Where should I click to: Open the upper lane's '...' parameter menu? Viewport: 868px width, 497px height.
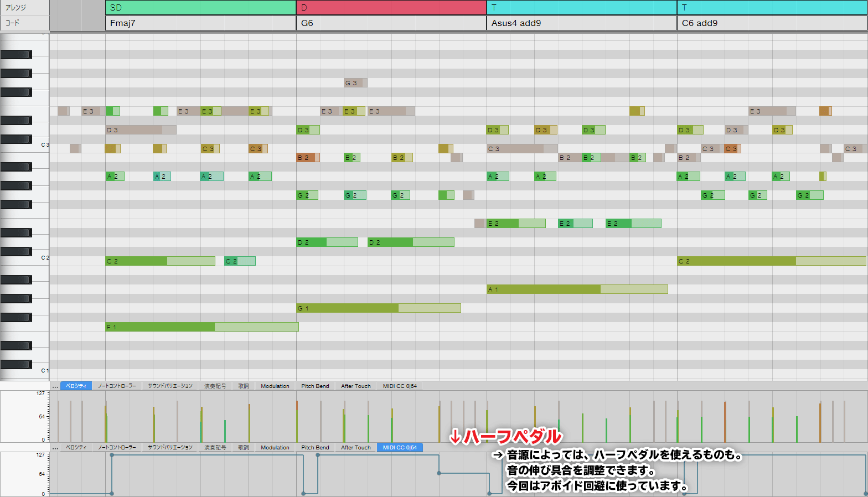pyautogui.click(x=55, y=386)
